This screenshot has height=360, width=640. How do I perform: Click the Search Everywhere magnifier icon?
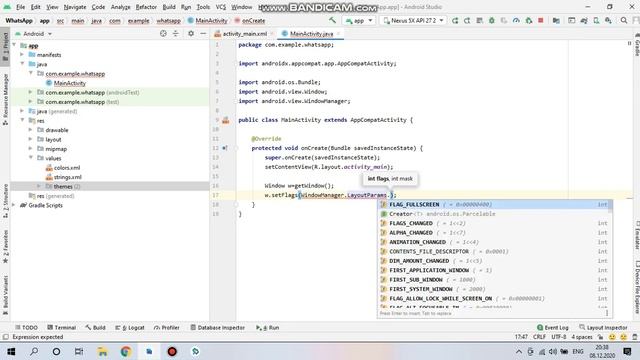624,20
